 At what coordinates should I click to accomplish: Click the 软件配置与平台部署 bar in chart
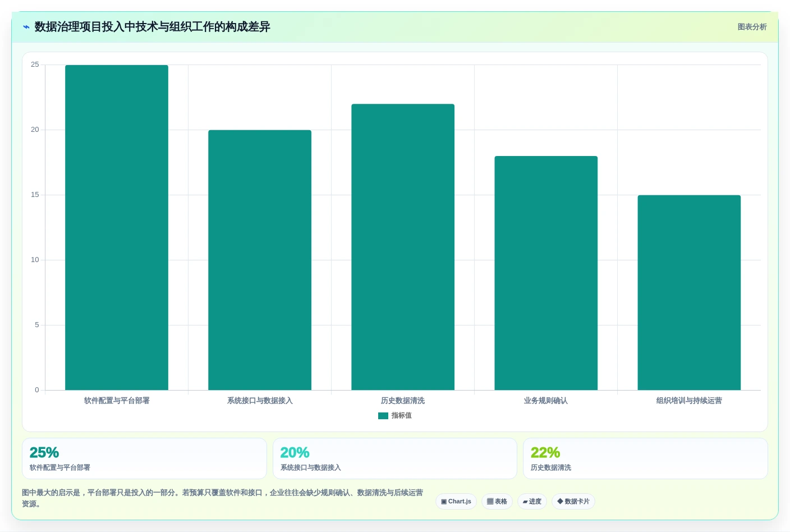pos(117,227)
